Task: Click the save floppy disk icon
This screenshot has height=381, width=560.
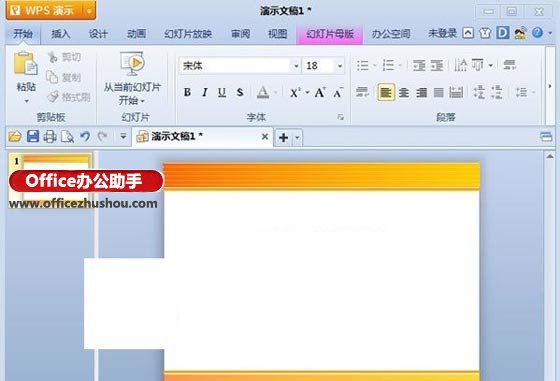Action: (x=33, y=137)
